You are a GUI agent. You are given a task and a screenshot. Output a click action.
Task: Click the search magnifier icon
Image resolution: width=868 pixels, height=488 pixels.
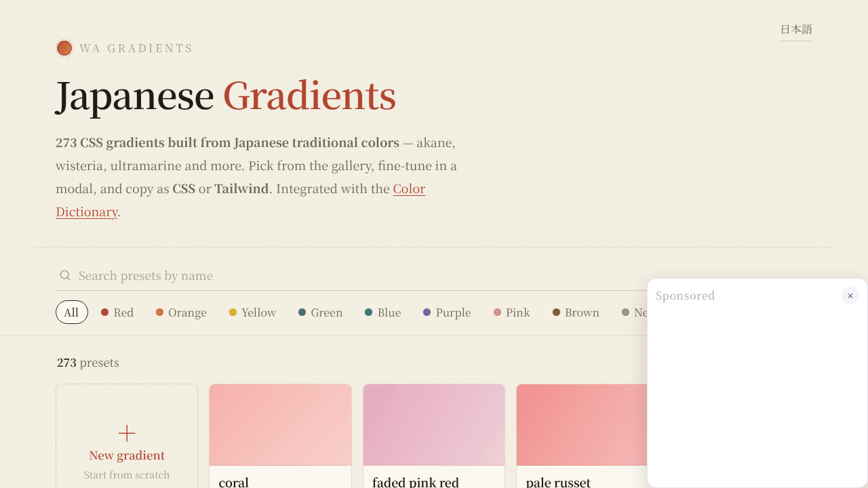pyautogui.click(x=65, y=275)
